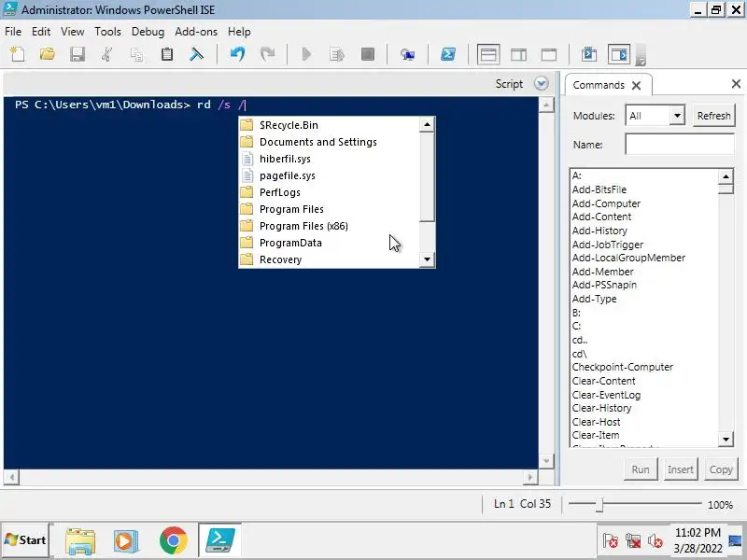The height and width of the screenshot is (560, 747).
Task: Select $Recycle.Bin in the completion list
Action: (329, 125)
